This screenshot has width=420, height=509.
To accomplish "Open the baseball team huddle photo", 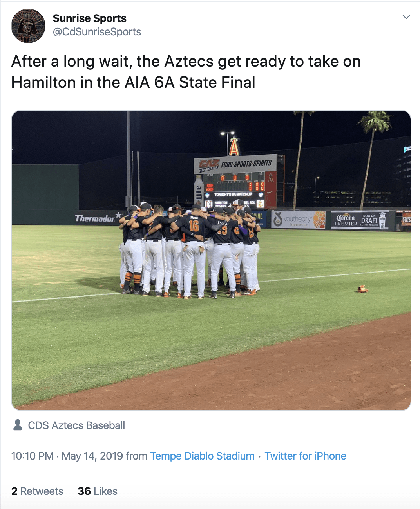I will tap(211, 260).
